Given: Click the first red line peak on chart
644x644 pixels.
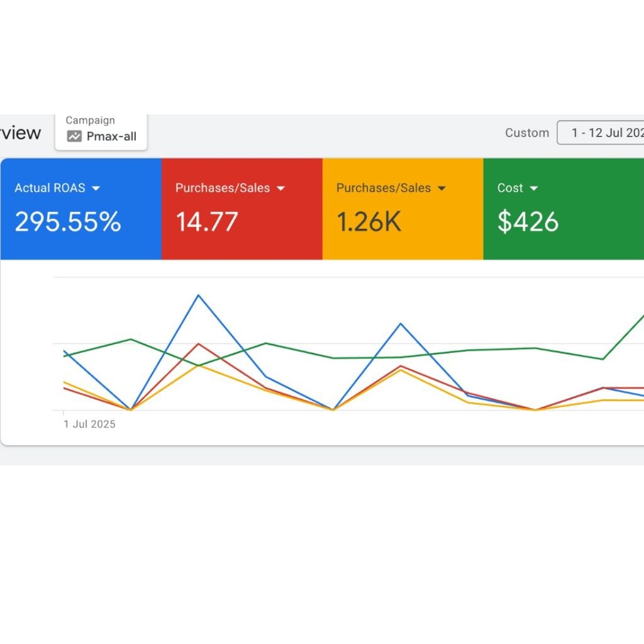Looking at the screenshot, I should click(x=199, y=344).
